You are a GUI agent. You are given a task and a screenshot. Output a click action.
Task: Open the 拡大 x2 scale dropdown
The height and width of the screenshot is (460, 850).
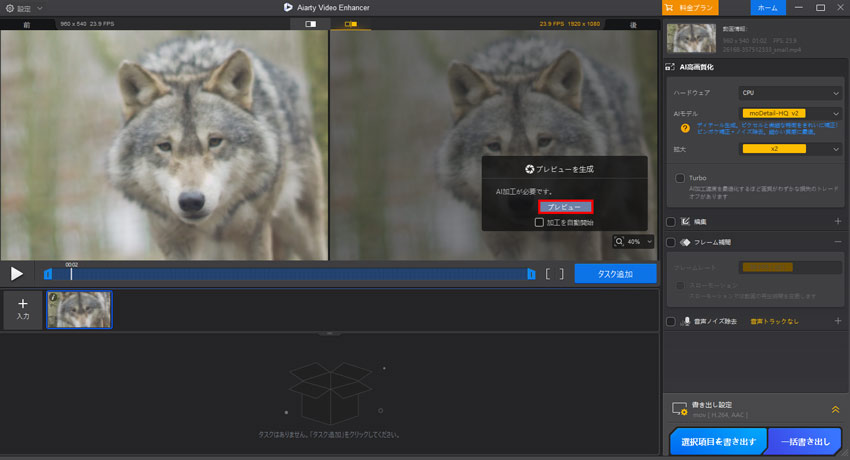pyautogui.click(x=790, y=148)
